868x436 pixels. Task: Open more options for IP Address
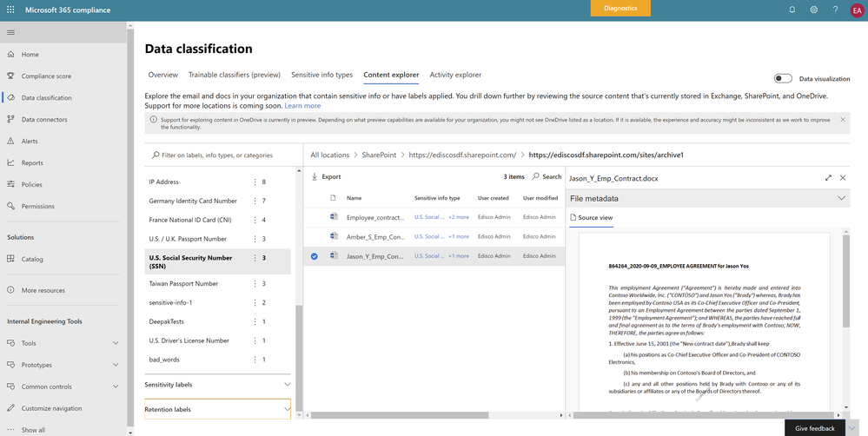255,182
